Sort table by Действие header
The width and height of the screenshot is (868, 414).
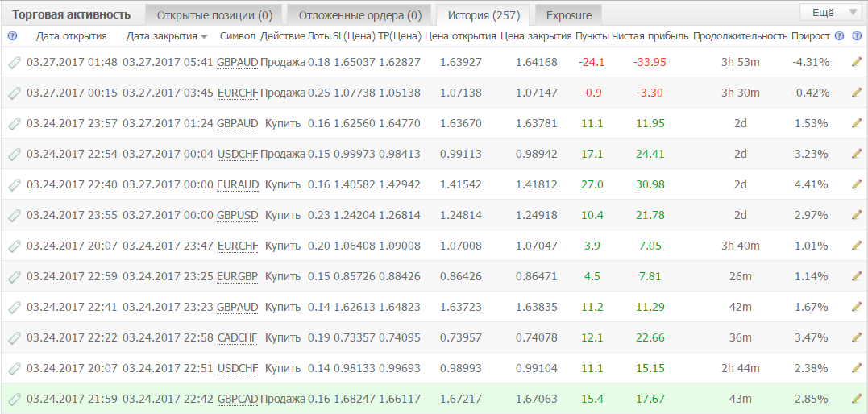(x=282, y=36)
